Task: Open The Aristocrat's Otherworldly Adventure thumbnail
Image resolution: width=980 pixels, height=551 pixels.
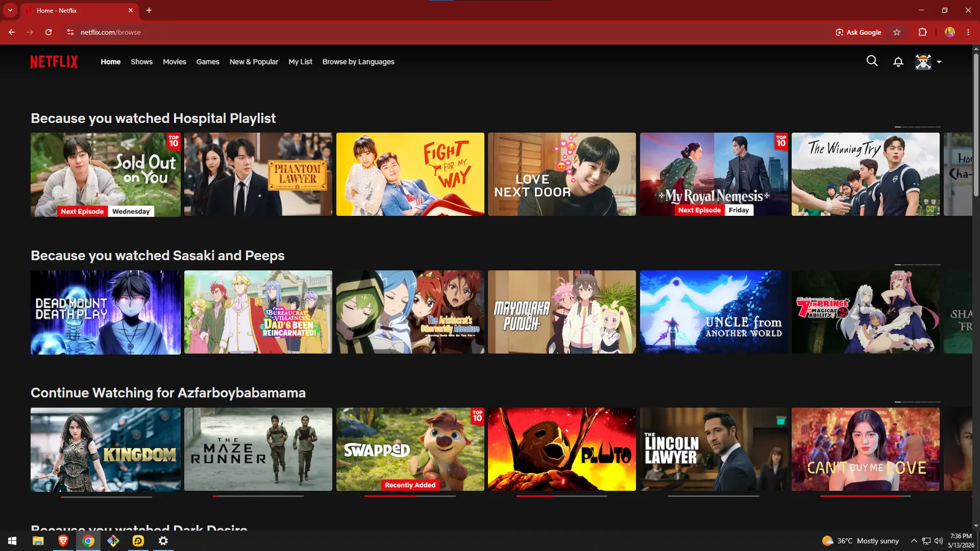Action: coord(410,312)
